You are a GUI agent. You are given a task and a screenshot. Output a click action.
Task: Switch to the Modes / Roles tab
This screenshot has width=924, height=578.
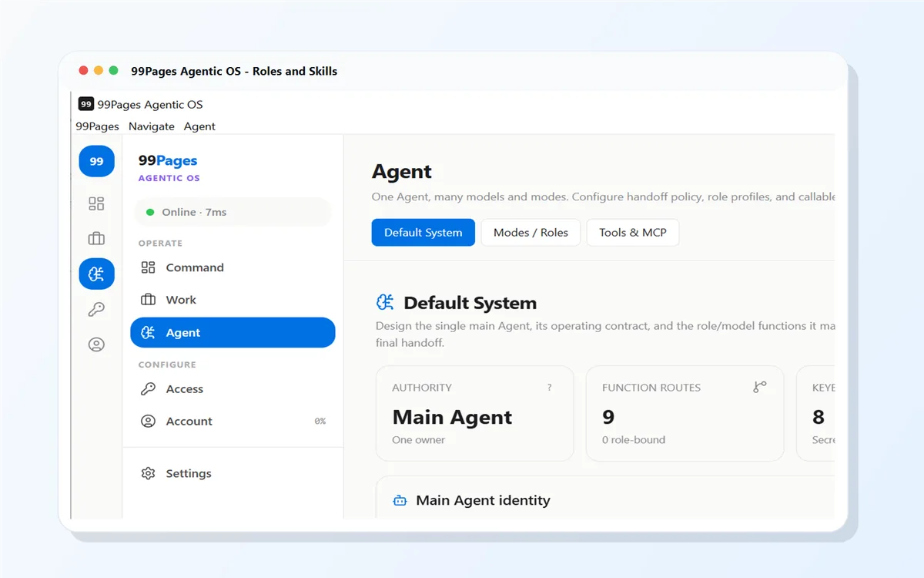pos(531,232)
